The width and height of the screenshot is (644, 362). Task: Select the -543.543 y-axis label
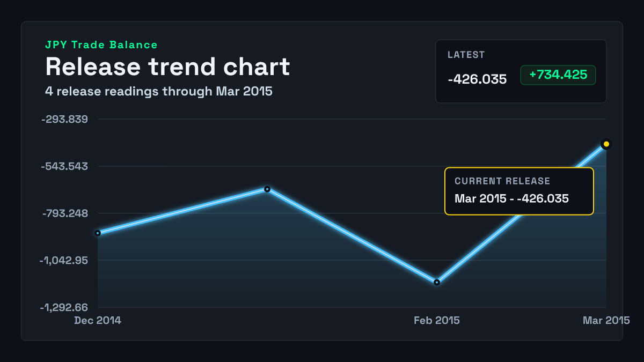(65, 166)
